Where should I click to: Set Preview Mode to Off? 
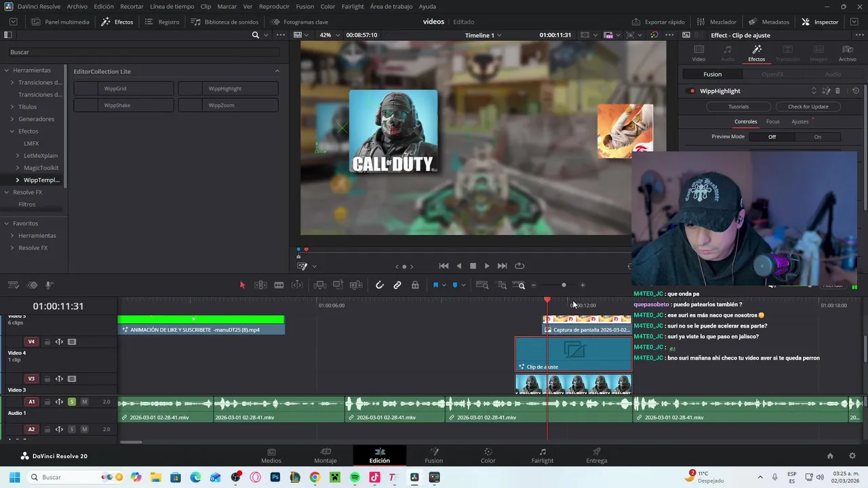(772, 137)
